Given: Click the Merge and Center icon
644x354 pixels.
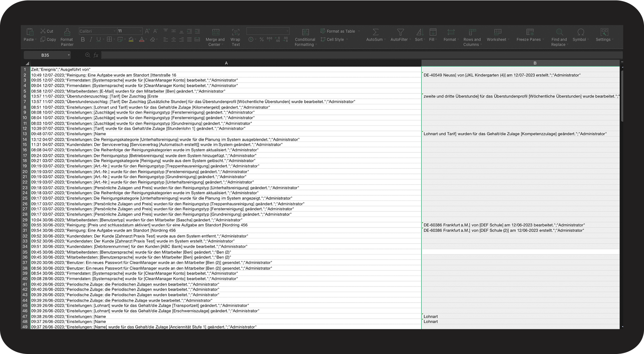Looking at the screenshot, I should (x=215, y=32).
